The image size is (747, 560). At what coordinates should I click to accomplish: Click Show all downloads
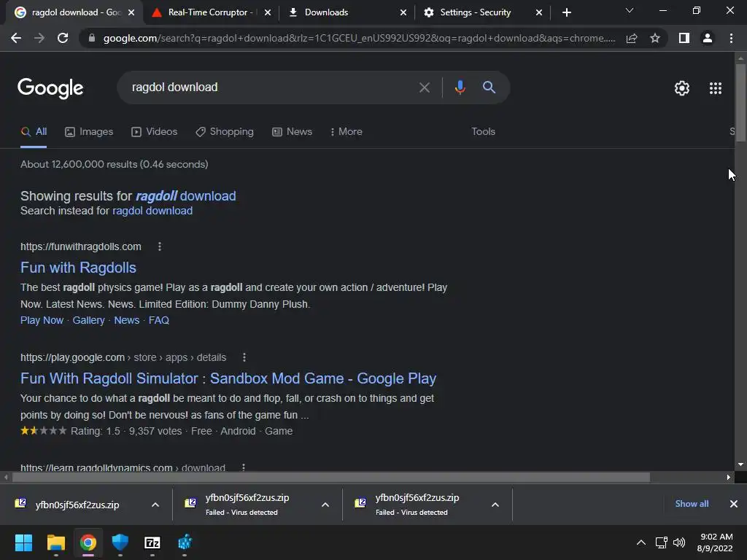click(x=692, y=504)
